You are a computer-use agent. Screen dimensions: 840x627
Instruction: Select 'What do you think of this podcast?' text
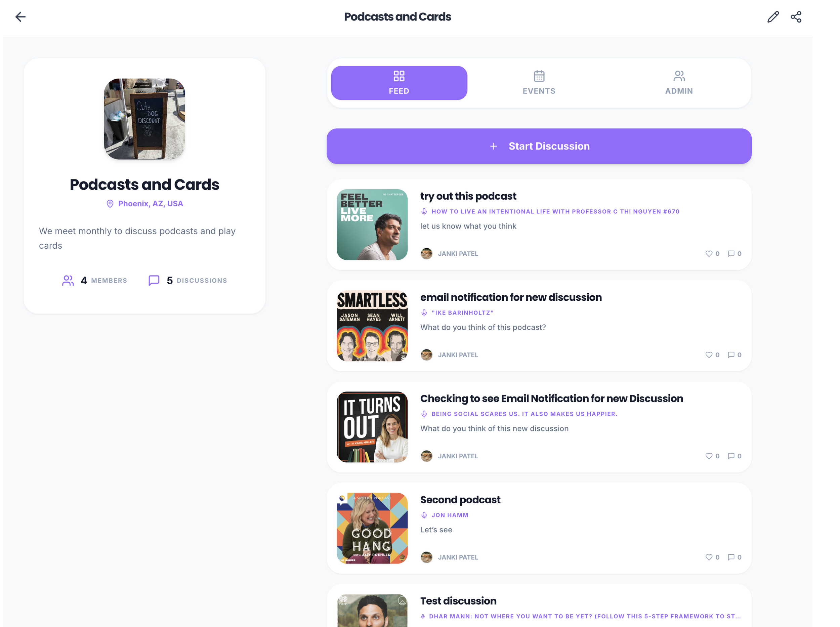coord(483,328)
